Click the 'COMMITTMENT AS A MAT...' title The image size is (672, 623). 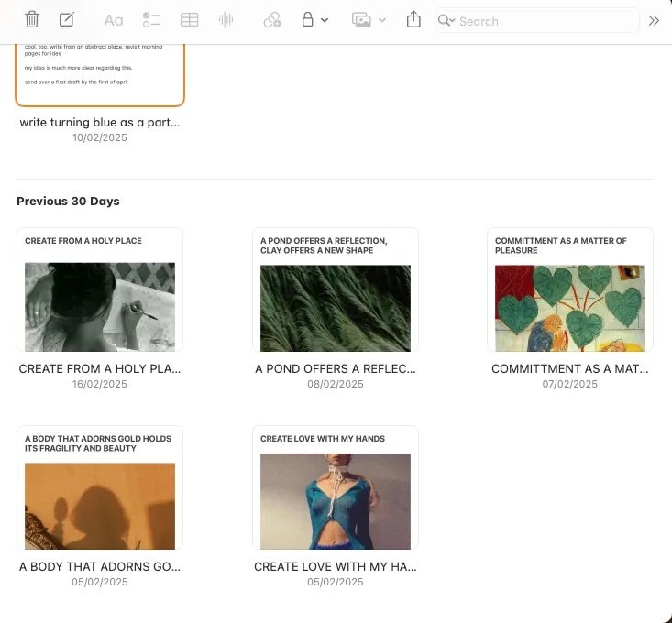(x=570, y=368)
